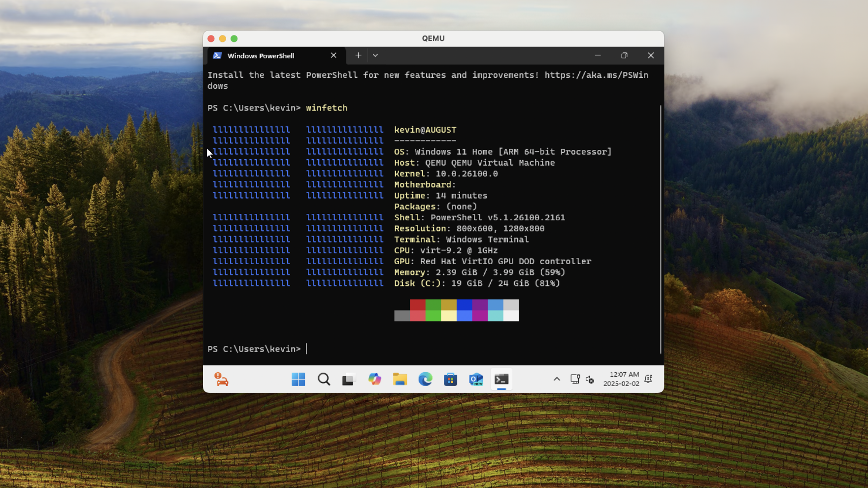Image resolution: width=868 pixels, height=488 pixels.
Task: Open the widgets traffic alert icon
Action: coord(221,379)
